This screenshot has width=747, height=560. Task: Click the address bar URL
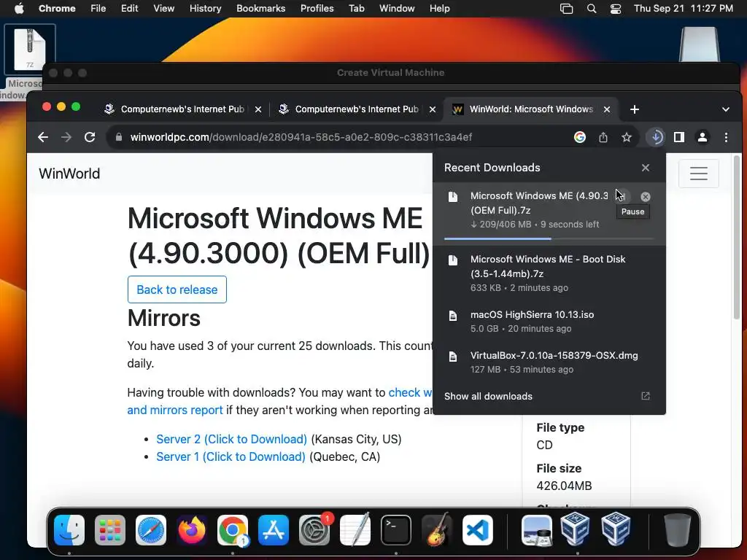click(x=301, y=137)
